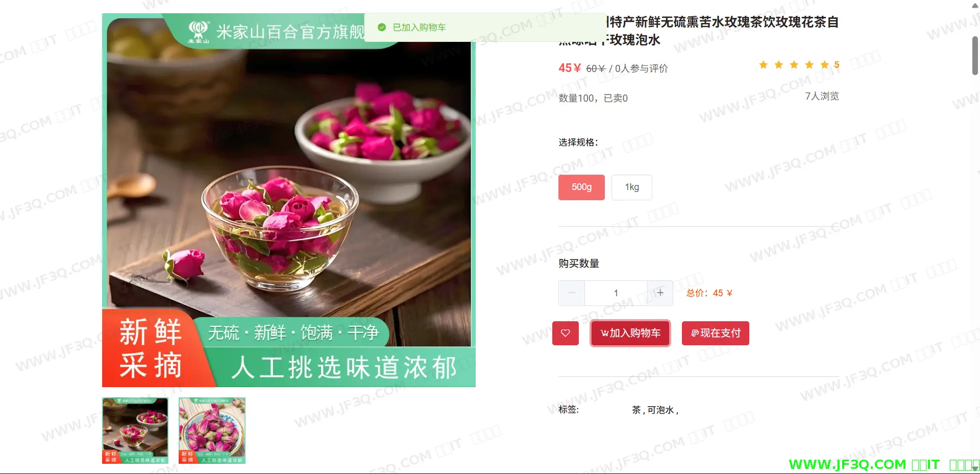Click the 可泡水 tag label
This screenshot has width=980, height=474.
(x=660, y=410)
